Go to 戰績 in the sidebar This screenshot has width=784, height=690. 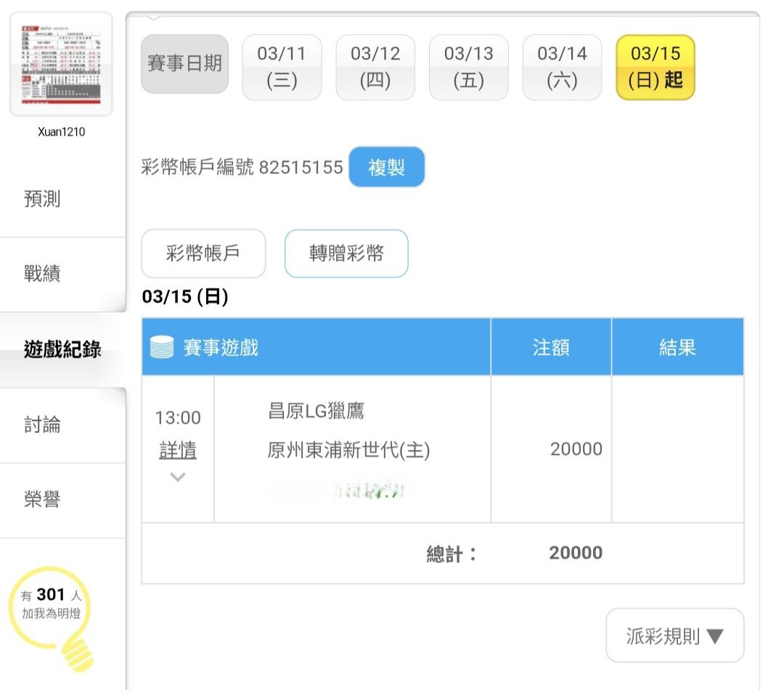(43, 274)
